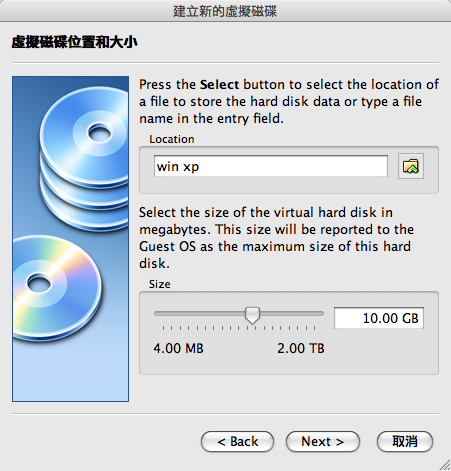
Task: Click the tick marks under the slider
Action: tap(239, 328)
